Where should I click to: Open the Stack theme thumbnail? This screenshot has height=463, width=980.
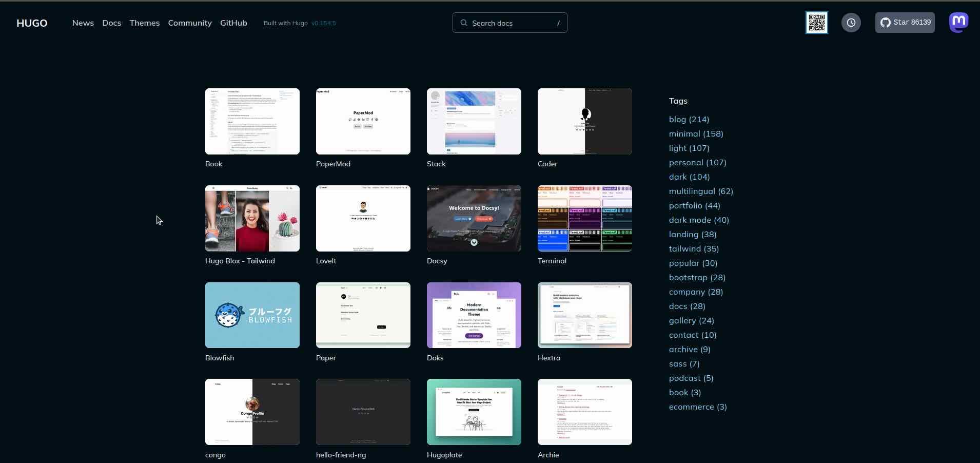click(474, 121)
